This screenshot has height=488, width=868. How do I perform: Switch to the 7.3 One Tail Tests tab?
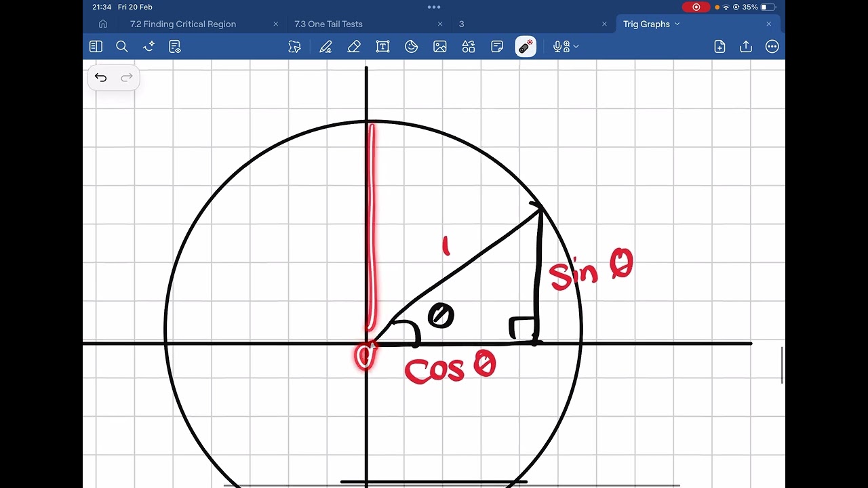(x=328, y=24)
